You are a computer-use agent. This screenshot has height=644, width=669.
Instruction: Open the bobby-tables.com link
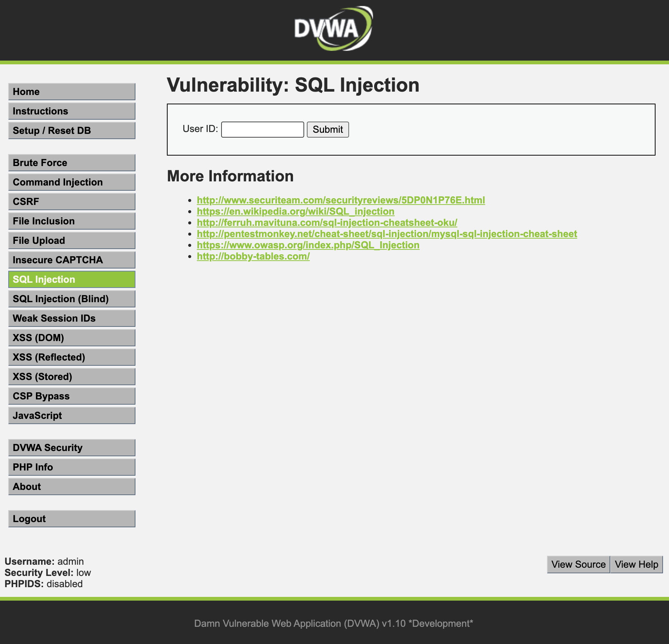tap(253, 256)
